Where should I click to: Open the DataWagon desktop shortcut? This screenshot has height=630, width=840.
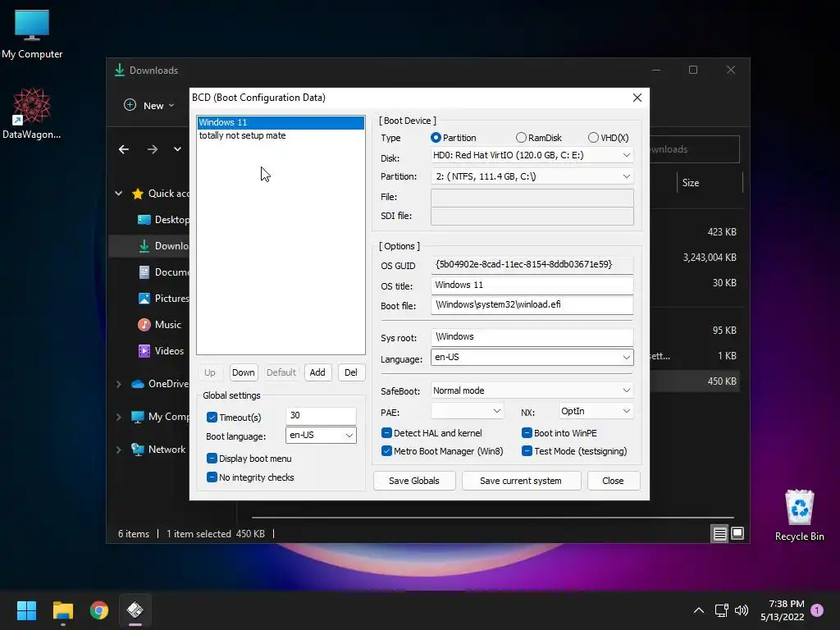pos(32,113)
